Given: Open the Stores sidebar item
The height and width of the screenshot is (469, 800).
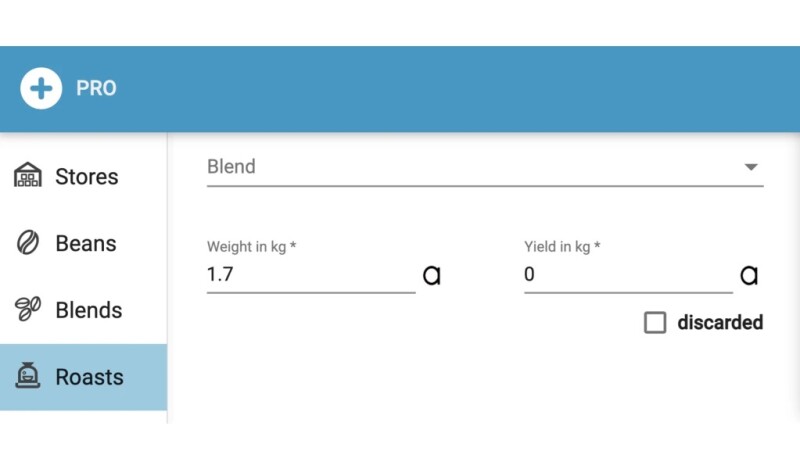Looking at the screenshot, I should pyautogui.click(x=86, y=177).
